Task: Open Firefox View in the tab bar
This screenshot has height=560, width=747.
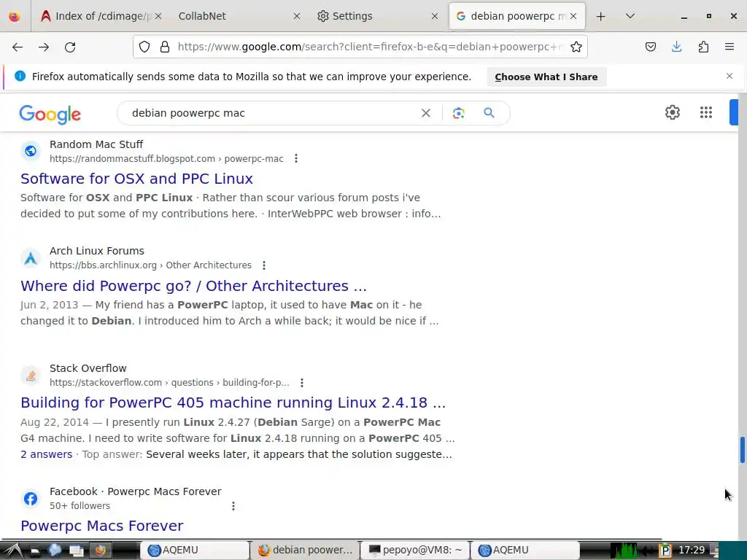Action: (15, 17)
